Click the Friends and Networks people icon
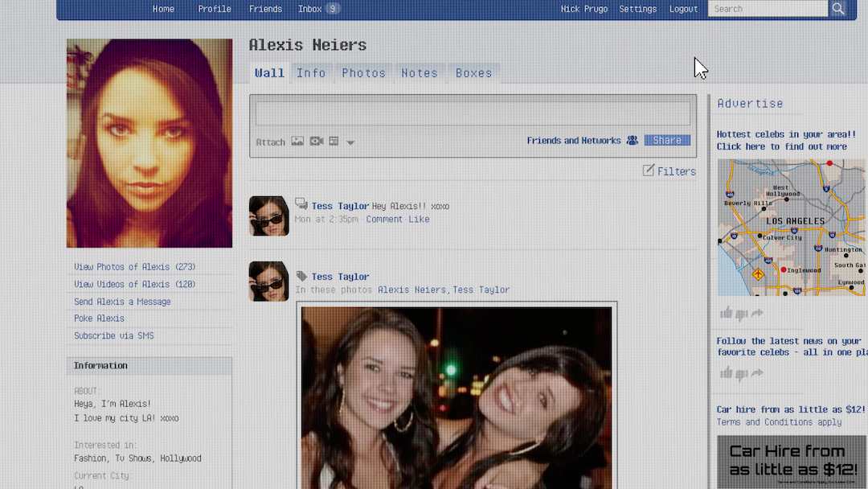 click(633, 141)
